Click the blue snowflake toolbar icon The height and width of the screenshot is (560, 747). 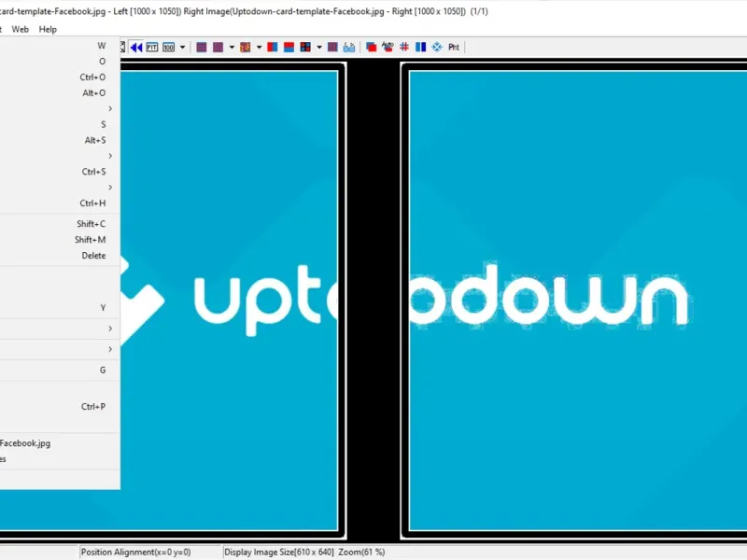(437, 48)
